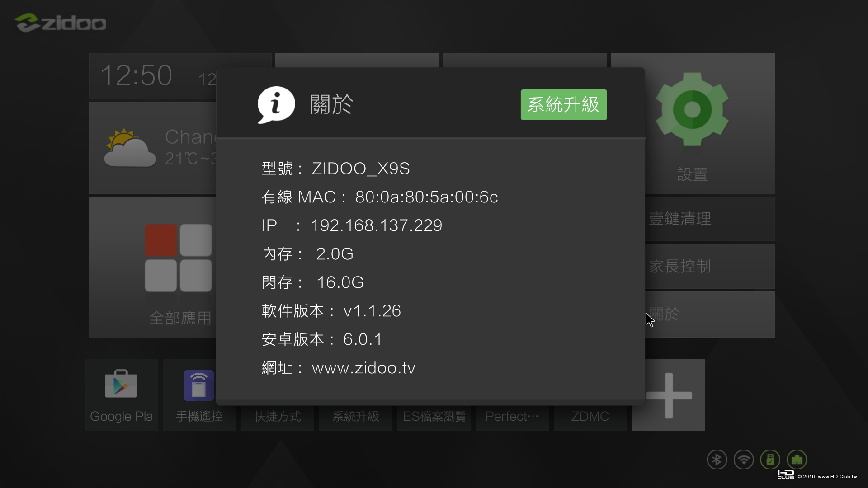Viewport: 868px width, 488px height.
Task: Click the USB storage status icon
Action: 770,460
